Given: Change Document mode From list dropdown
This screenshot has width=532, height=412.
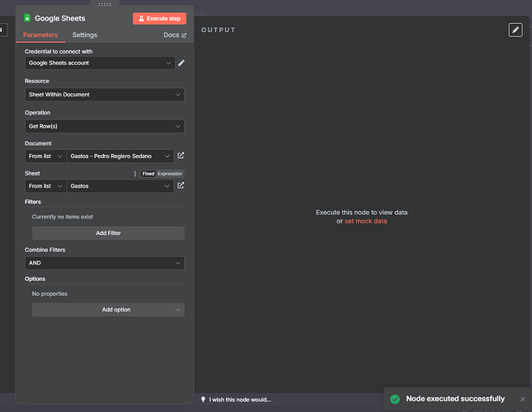Looking at the screenshot, I should 45,157.
